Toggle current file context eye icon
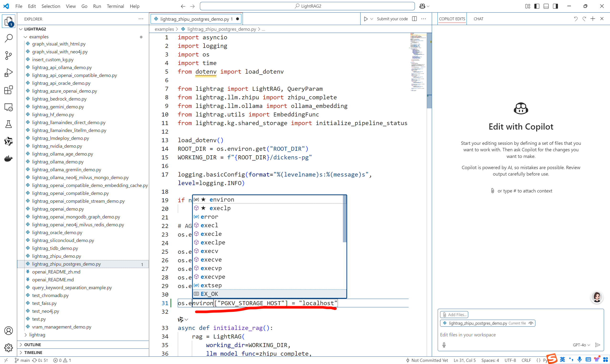The height and width of the screenshot is (364, 610). [x=531, y=323]
